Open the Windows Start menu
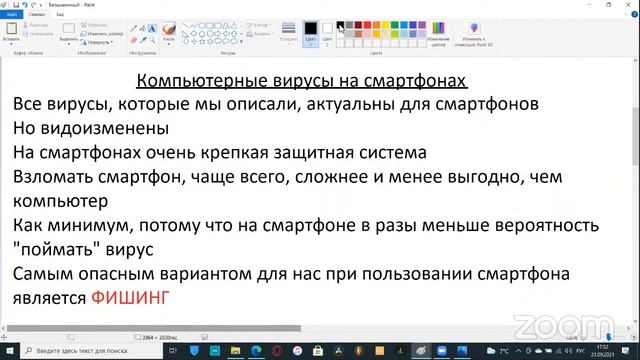The image size is (640, 360). (x=9, y=351)
